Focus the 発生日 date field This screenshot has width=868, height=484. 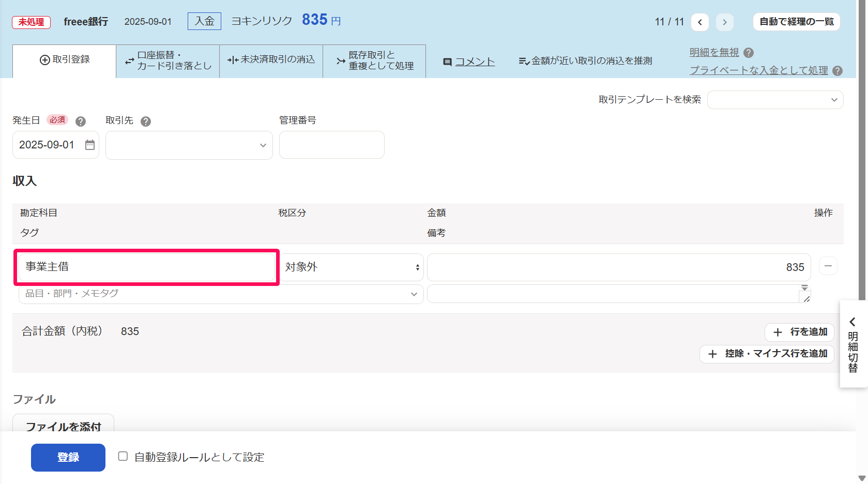click(x=56, y=145)
